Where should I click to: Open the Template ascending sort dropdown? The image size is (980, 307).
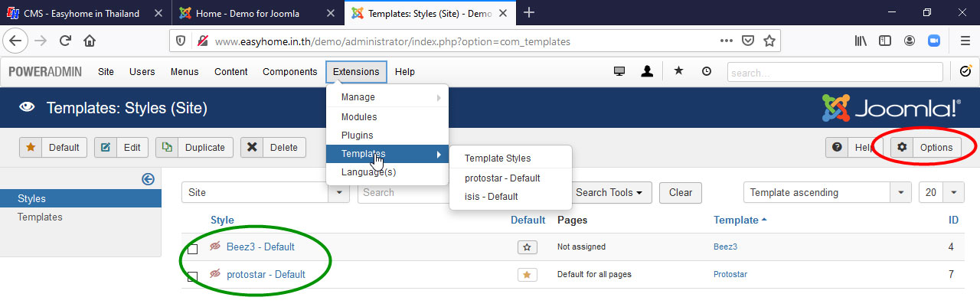pyautogui.click(x=901, y=193)
